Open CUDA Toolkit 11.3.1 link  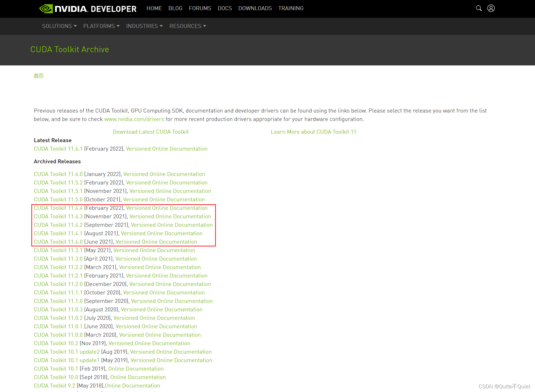[58, 250]
